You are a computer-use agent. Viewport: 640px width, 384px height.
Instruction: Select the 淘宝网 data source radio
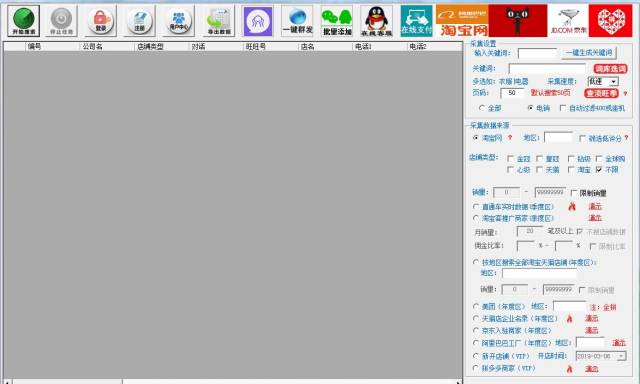[476, 138]
